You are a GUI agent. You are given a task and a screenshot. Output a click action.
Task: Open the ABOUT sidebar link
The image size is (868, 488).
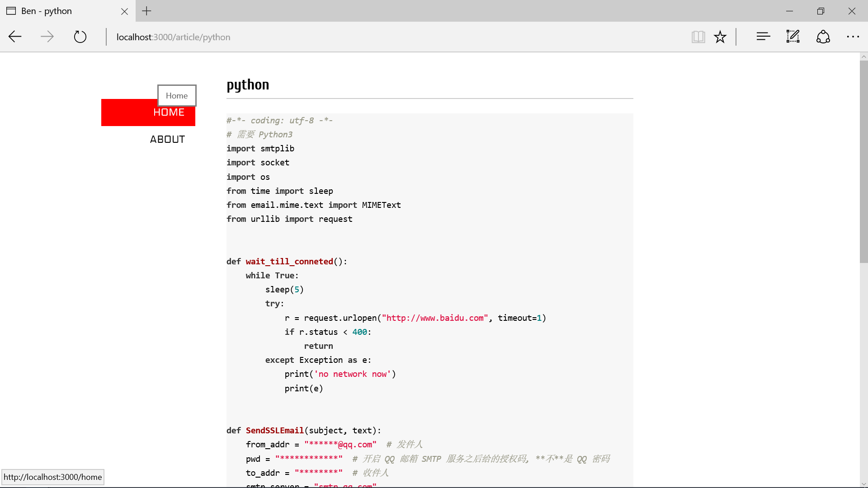pos(167,139)
